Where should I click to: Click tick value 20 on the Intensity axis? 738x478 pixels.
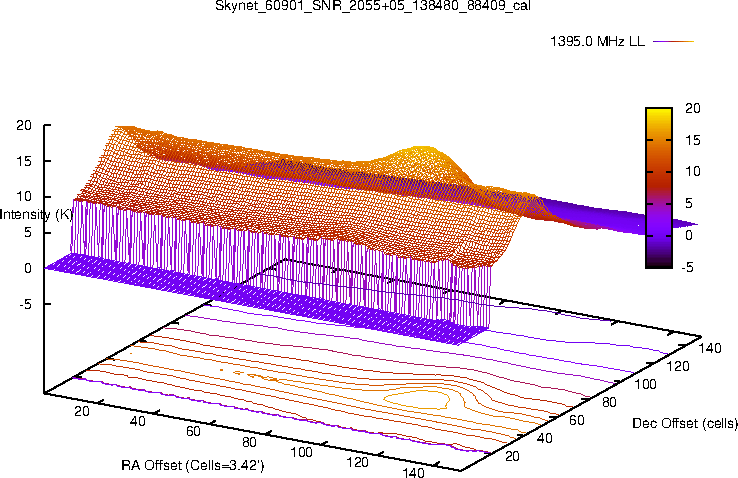[x=24, y=126]
